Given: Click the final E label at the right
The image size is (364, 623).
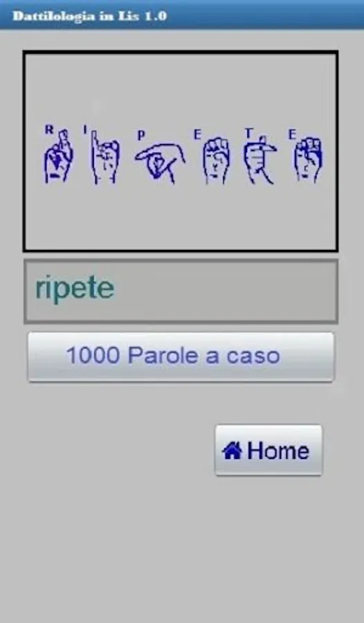Looking at the screenshot, I should point(292,135).
